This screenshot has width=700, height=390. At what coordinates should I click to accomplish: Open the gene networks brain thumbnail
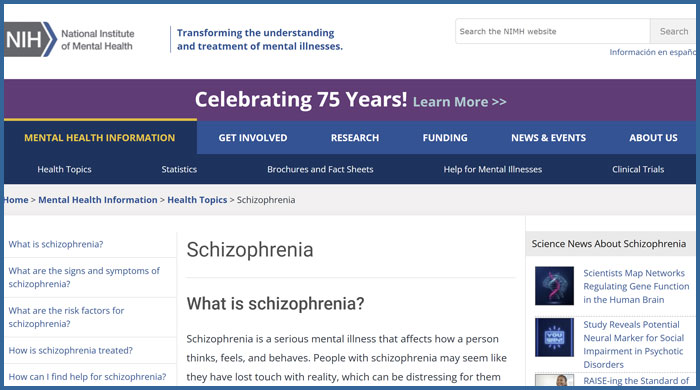[554, 286]
